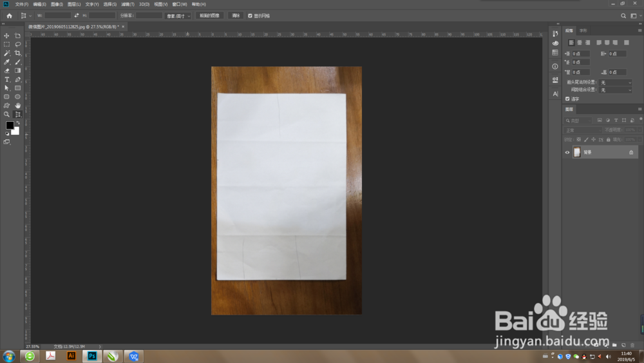Select the Move tool
This screenshot has height=363, width=644.
click(x=6, y=35)
